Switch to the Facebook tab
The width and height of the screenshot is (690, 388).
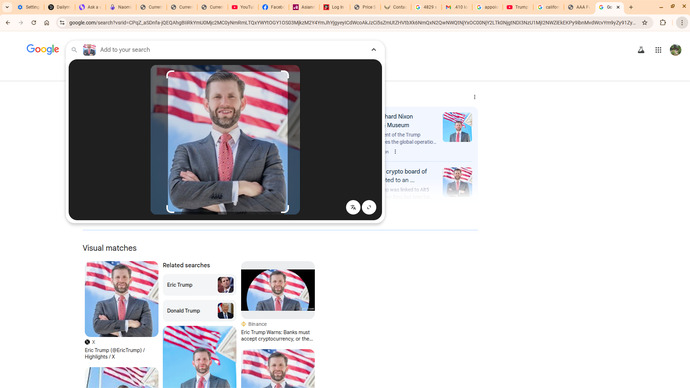(273, 7)
